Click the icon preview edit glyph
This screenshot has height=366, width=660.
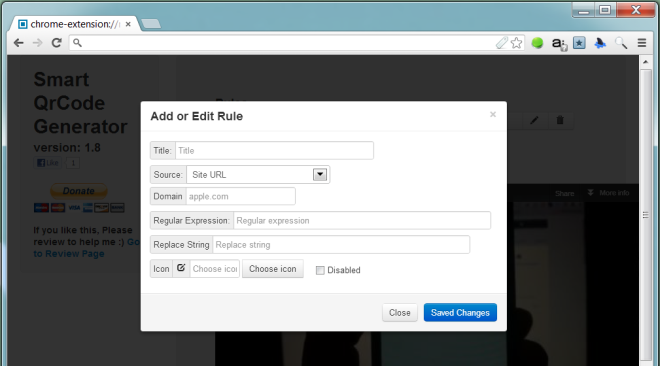(181, 268)
